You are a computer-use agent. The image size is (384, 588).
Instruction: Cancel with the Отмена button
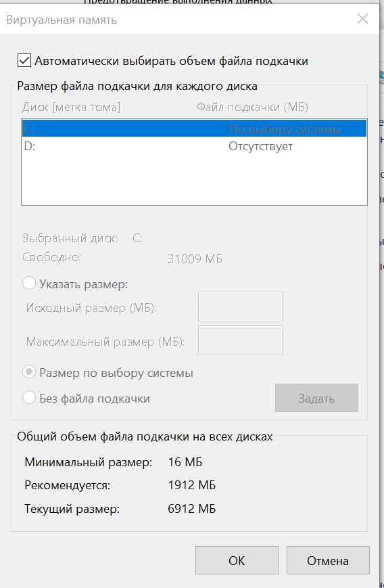[x=328, y=560]
